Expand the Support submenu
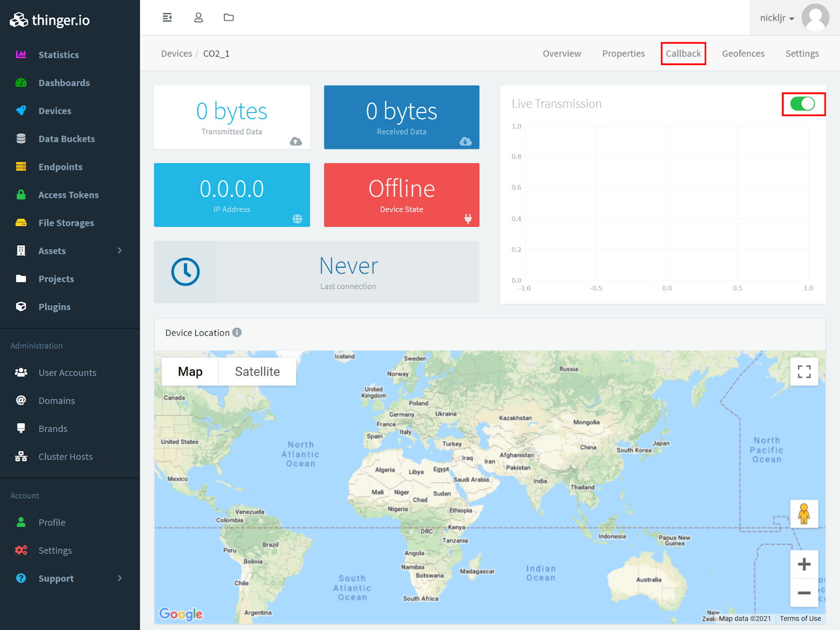Image resolution: width=840 pixels, height=630 pixels. point(55,578)
